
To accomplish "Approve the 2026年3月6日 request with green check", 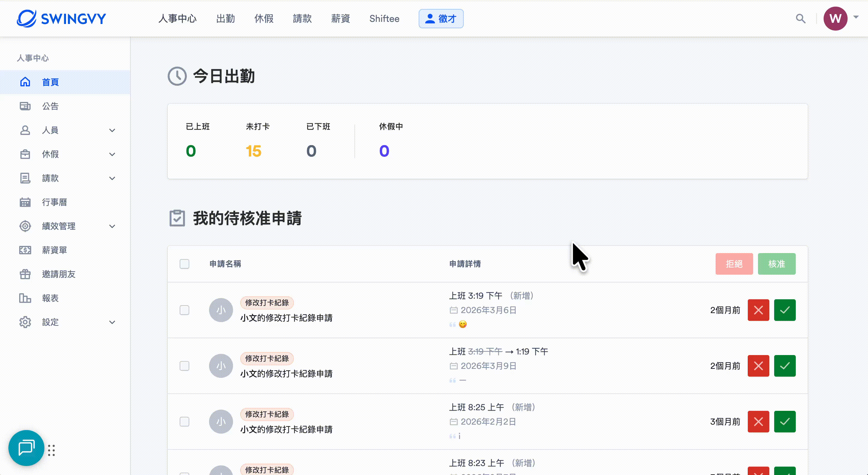I will click(x=785, y=310).
